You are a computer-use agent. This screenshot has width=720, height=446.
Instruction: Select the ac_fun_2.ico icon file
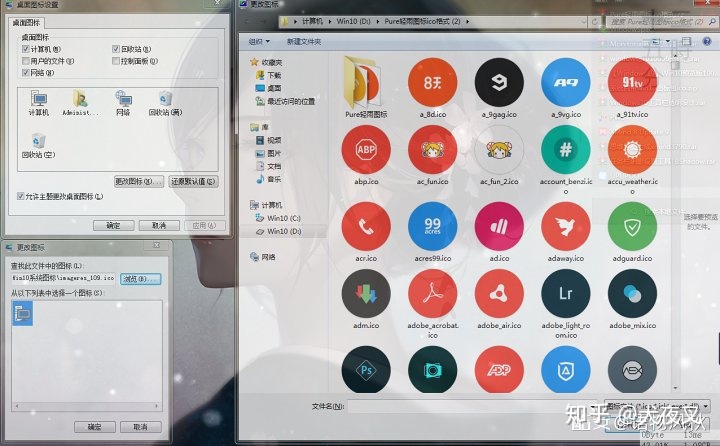pos(499,149)
